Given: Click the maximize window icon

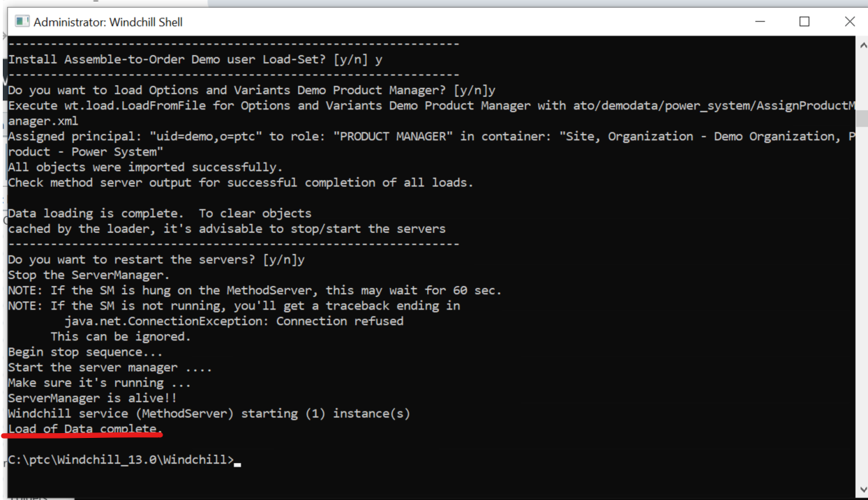Looking at the screenshot, I should tap(805, 22).
